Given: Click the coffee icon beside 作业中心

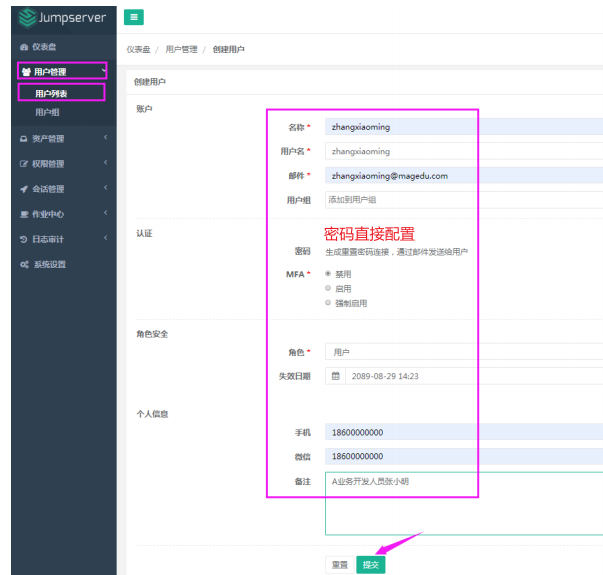Looking at the screenshot, I should 24,214.
